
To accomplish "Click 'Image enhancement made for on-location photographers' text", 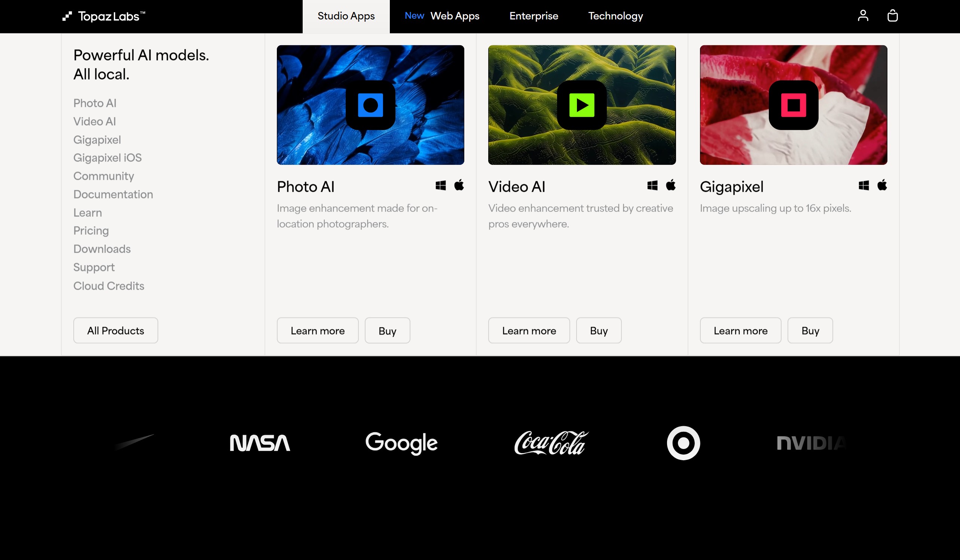I will click(357, 216).
